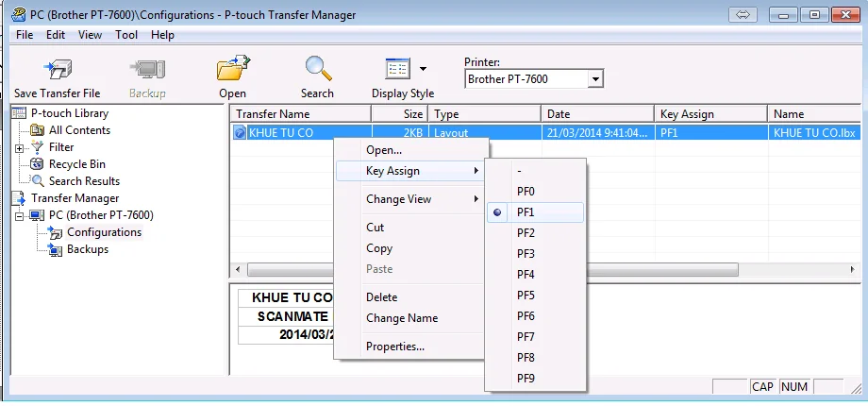This screenshot has width=868, height=406.
Task: Click Delete in the context menu
Action: click(x=381, y=297)
